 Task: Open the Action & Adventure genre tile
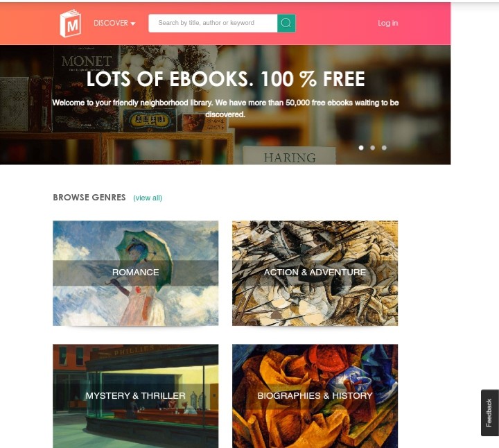(315, 273)
